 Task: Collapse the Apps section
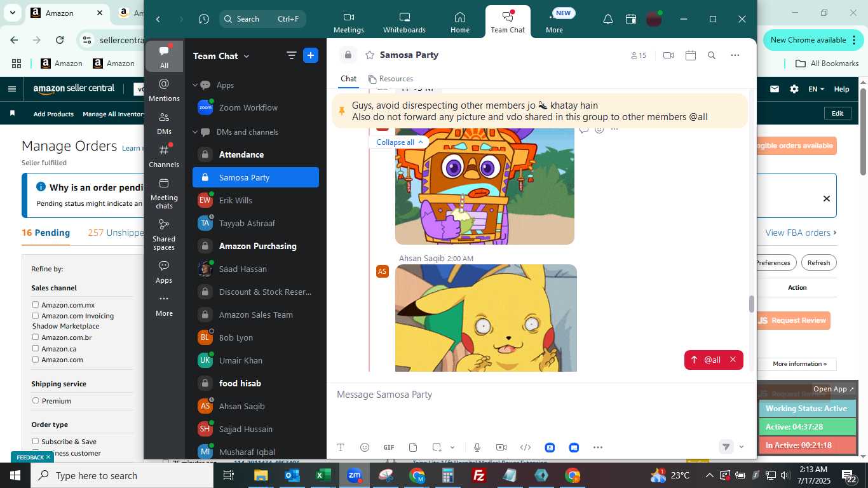pyautogui.click(x=196, y=85)
